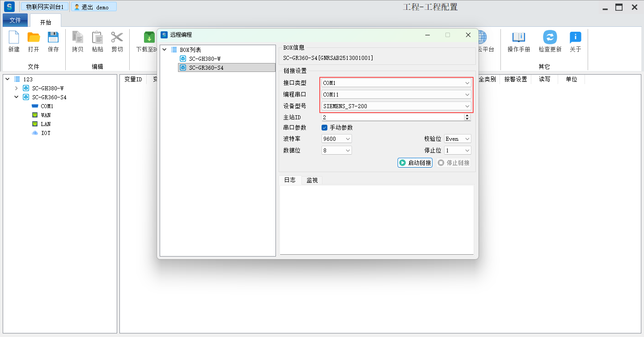This screenshot has height=337, width=644.
Task: Click the Copy (拷贝) icon
Action: tap(78, 38)
